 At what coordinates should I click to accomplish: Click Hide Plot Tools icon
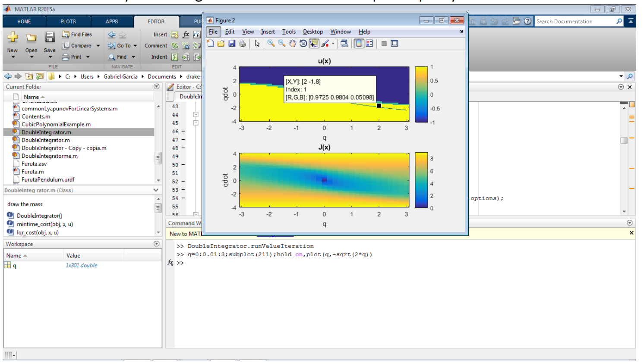(384, 44)
